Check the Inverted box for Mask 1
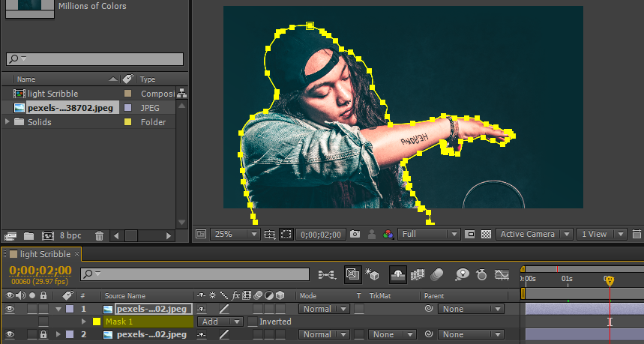Screen dimensions: 644x344 click(253, 322)
